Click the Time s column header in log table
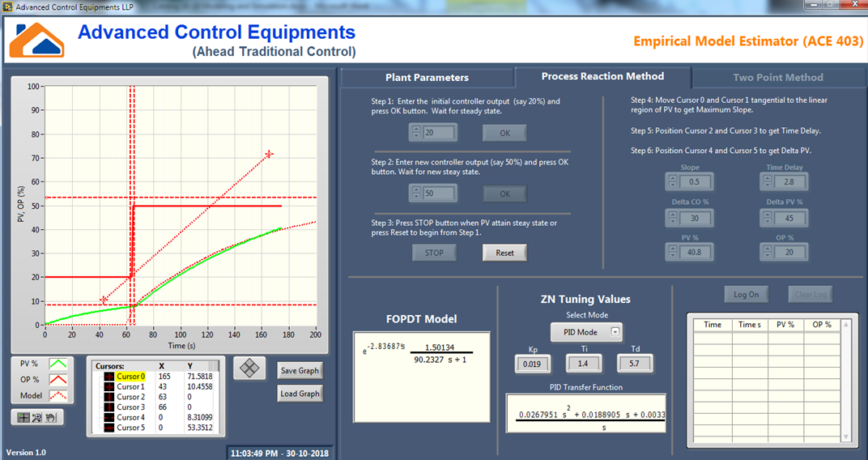The width and height of the screenshot is (868, 460). click(750, 325)
